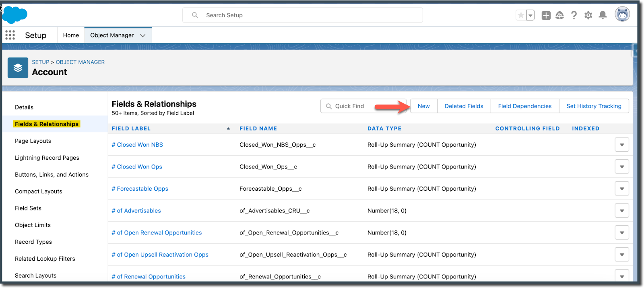The image size is (644, 288).
Task: Open row actions for # of Advertisables
Action: coord(621,211)
